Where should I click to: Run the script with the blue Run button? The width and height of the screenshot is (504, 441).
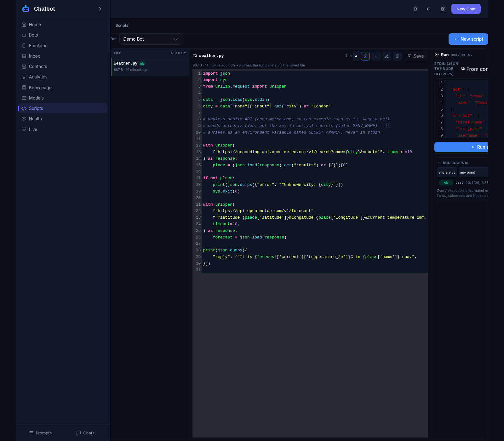click(x=461, y=147)
